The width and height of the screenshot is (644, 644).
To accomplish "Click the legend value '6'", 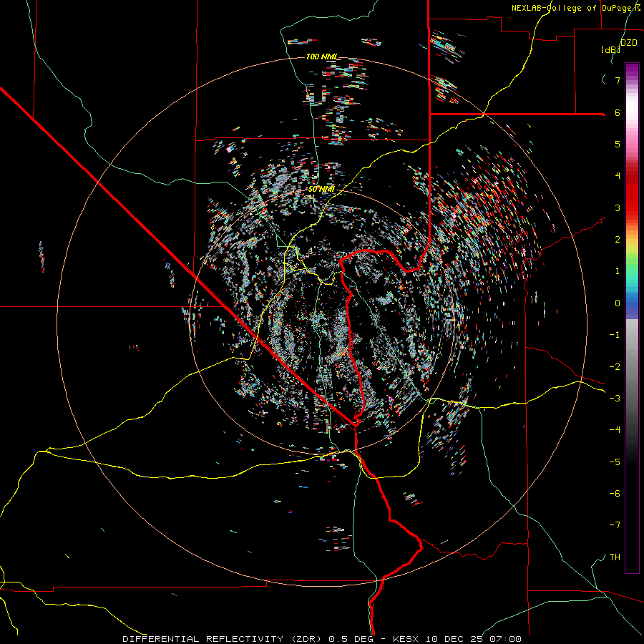I will click(618, 112).
